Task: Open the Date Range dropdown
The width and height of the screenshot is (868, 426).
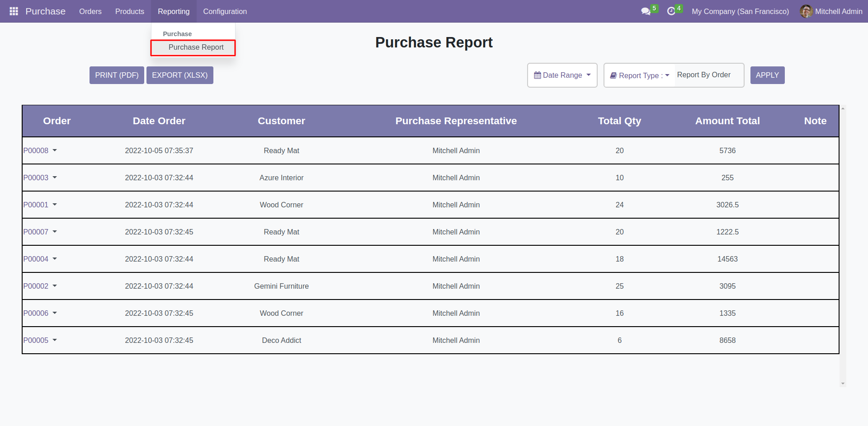Action: click(562, 75)
